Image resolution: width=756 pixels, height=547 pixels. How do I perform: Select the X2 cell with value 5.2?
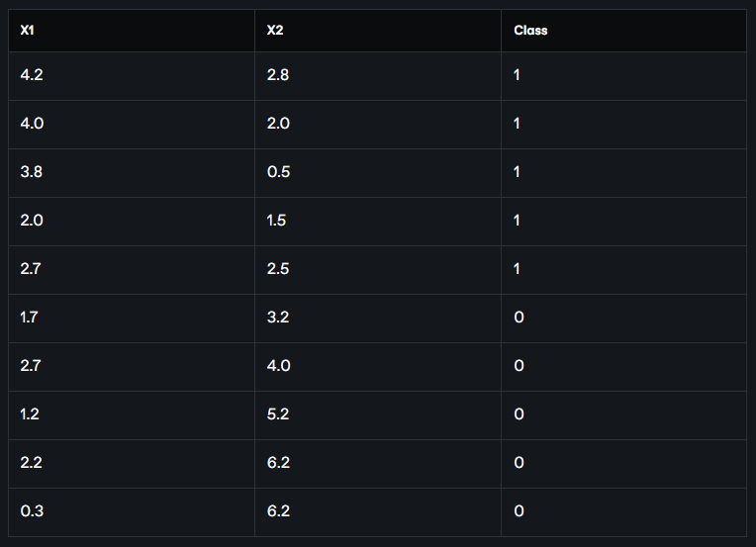(x=278, y=414)
